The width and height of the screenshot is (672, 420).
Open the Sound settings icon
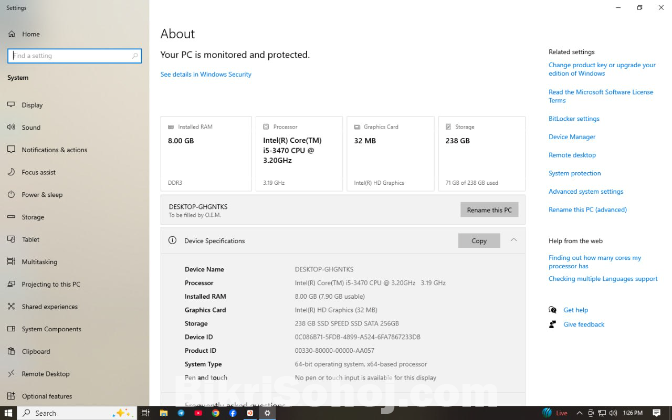point(10,127)
